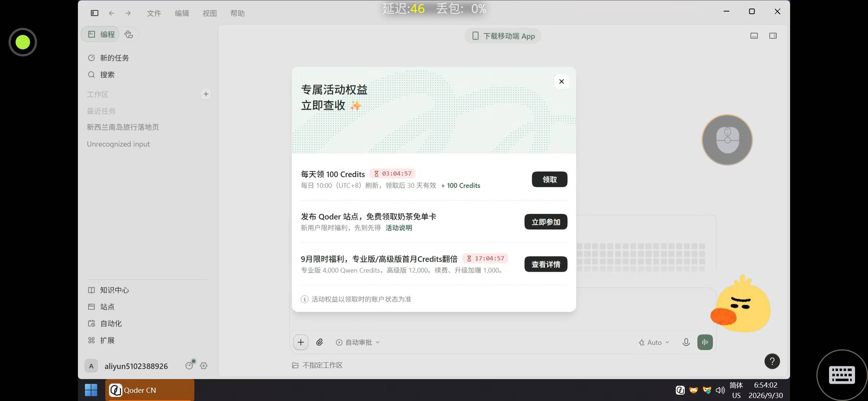Expand the Auto model dropdown
868x401 pixels.
tap(654, 343)
